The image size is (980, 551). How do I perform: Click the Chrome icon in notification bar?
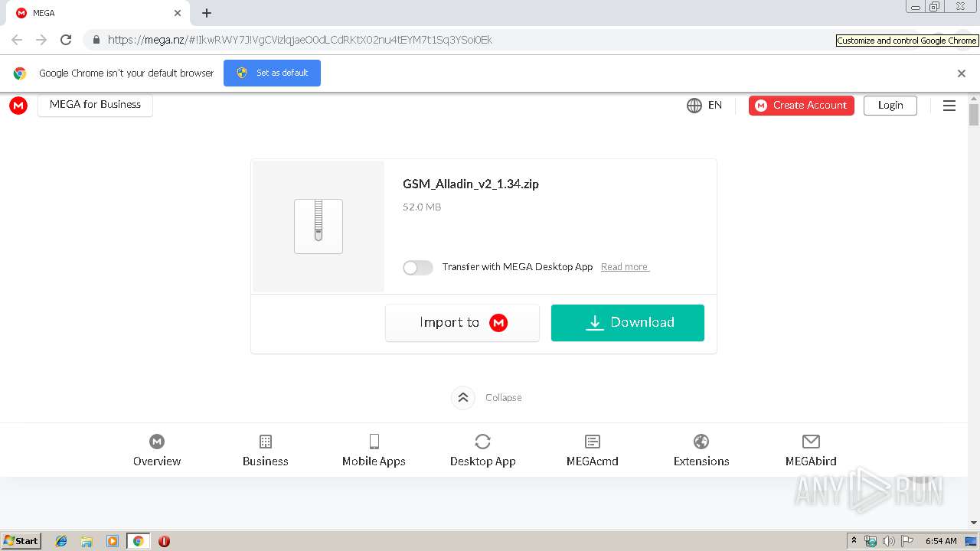tap(20, 73)
